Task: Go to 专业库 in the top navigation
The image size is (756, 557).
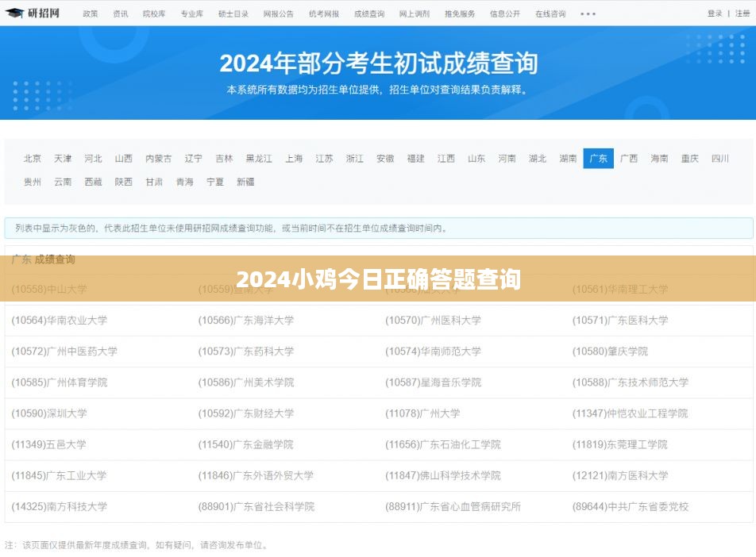Action: [192, 14]
